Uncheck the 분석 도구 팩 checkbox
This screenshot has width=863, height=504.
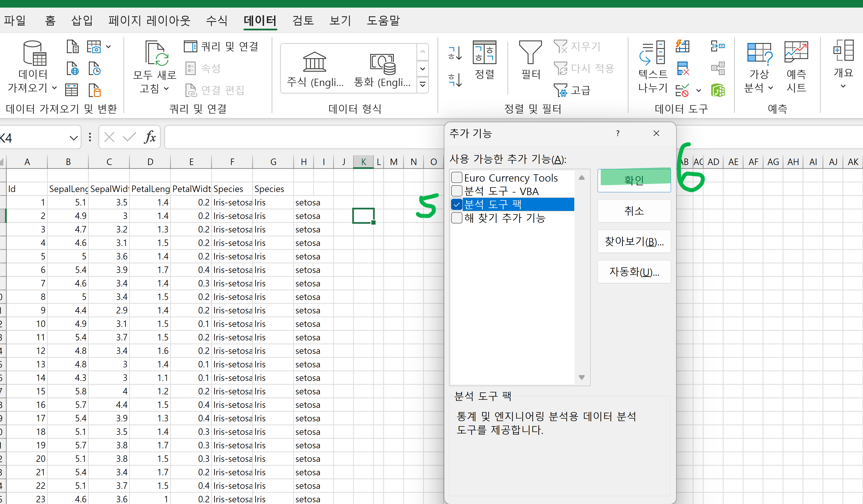click(x=457, y=204)
